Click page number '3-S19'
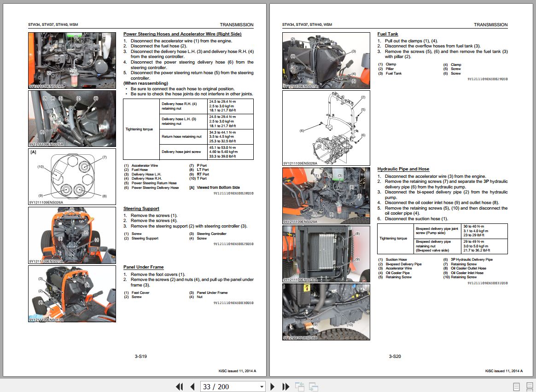The image size is (536, 392). pos(140,357)
